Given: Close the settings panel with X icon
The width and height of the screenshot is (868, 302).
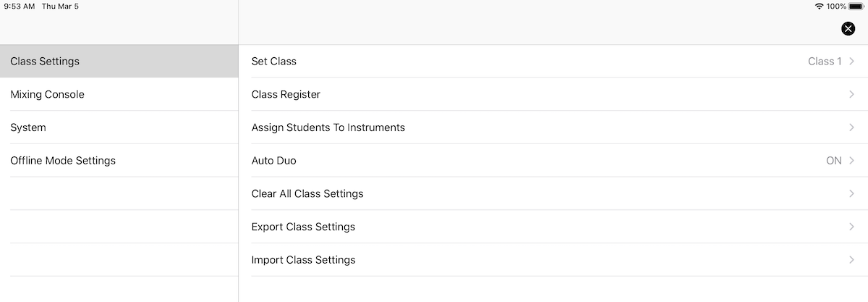Looking at the screenshot, I should click(x=848, y=28).
